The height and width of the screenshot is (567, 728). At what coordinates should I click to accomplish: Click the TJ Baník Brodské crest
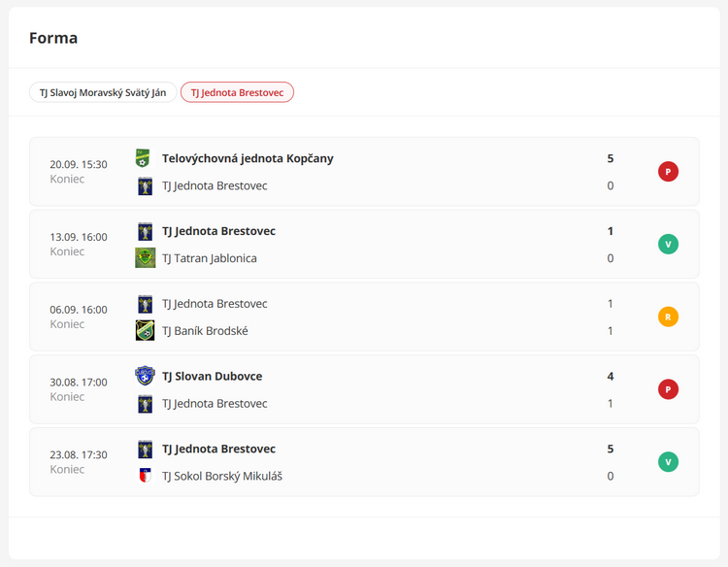pos(146,331)
